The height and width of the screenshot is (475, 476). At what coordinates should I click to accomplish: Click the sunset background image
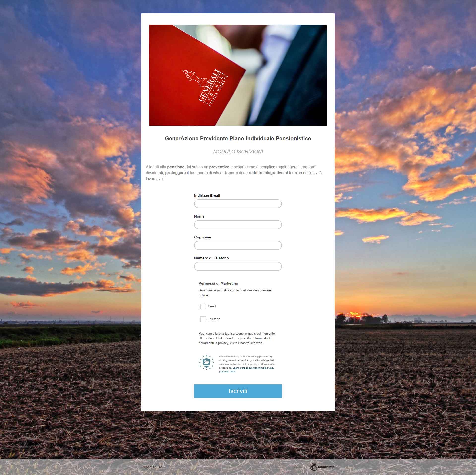pos(65,217)
